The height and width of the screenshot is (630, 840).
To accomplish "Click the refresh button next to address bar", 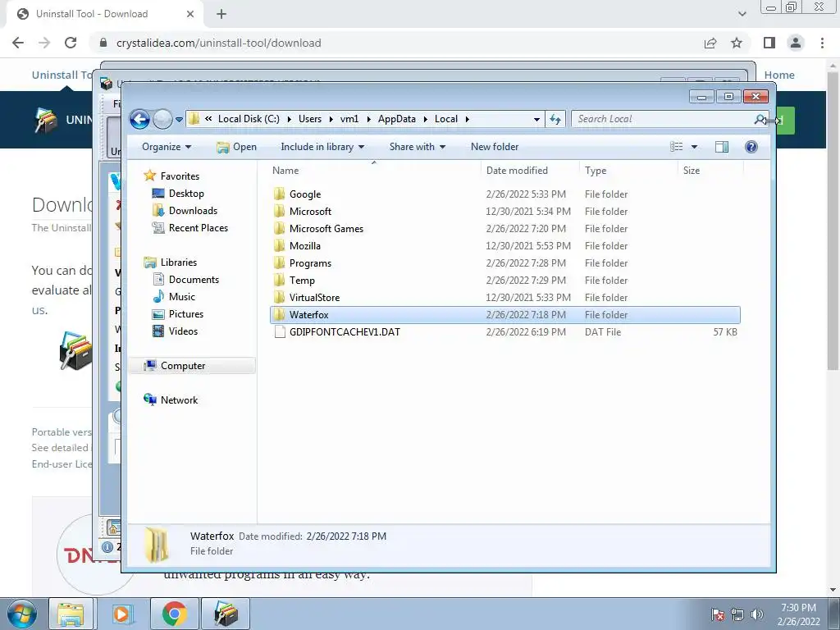I will (x=555, y=119).
